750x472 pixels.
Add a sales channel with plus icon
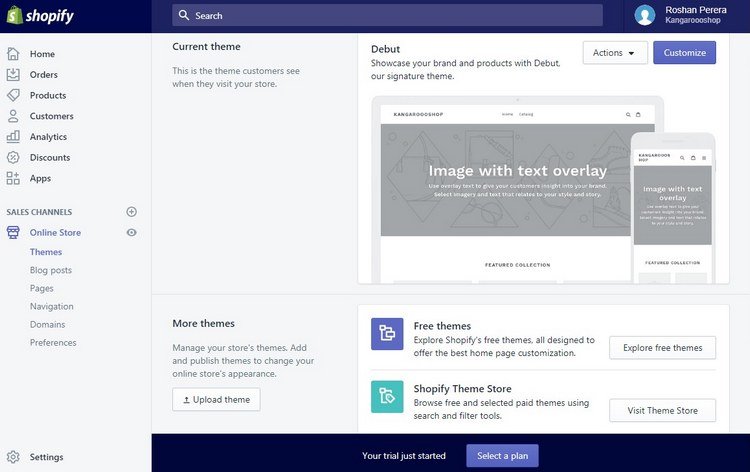(x=132, y=212)
